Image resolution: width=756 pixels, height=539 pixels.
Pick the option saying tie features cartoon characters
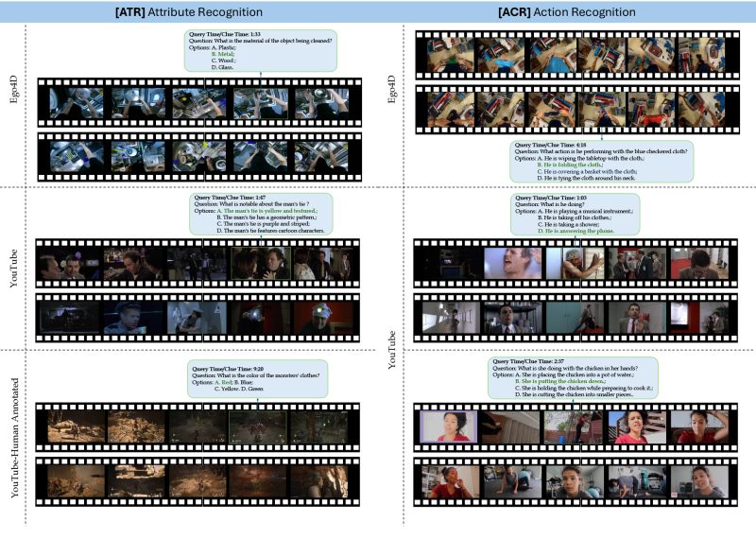click(x=270, y=231)
